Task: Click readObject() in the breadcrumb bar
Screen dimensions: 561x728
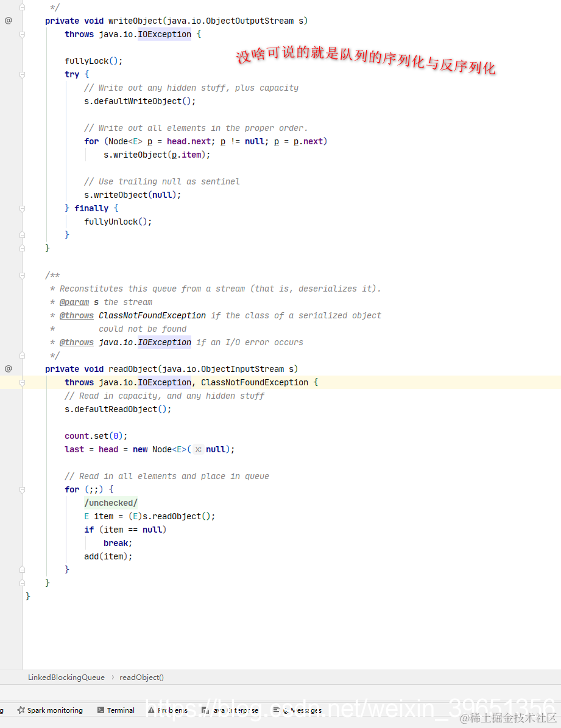Action: (x=141, y=677)
